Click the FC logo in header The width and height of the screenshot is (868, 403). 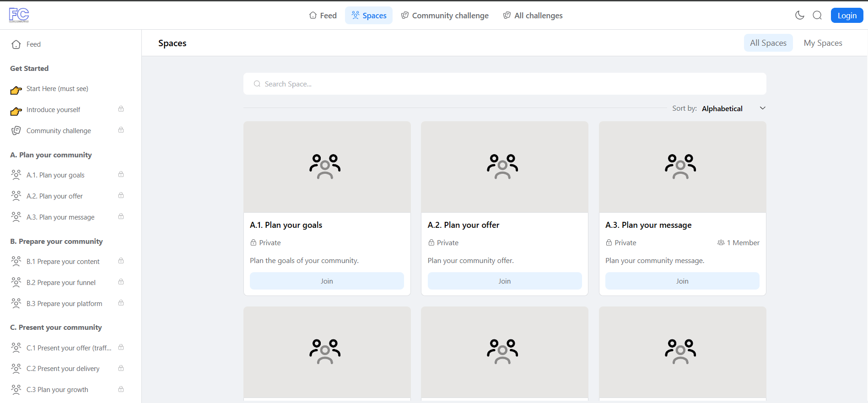(19, 15)
